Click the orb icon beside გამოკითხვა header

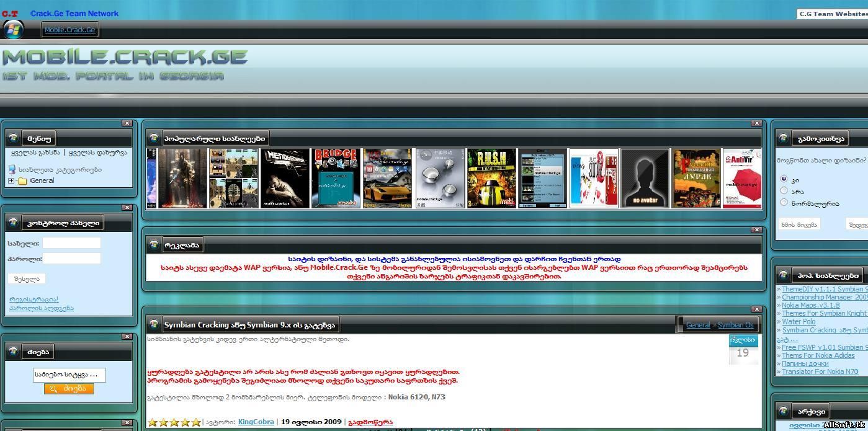pos(784,138)
